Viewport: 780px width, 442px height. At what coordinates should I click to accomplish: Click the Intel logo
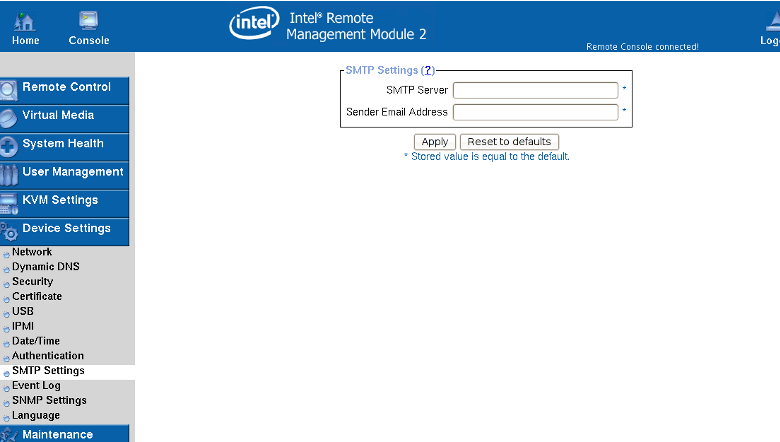[x=254, y=22]
